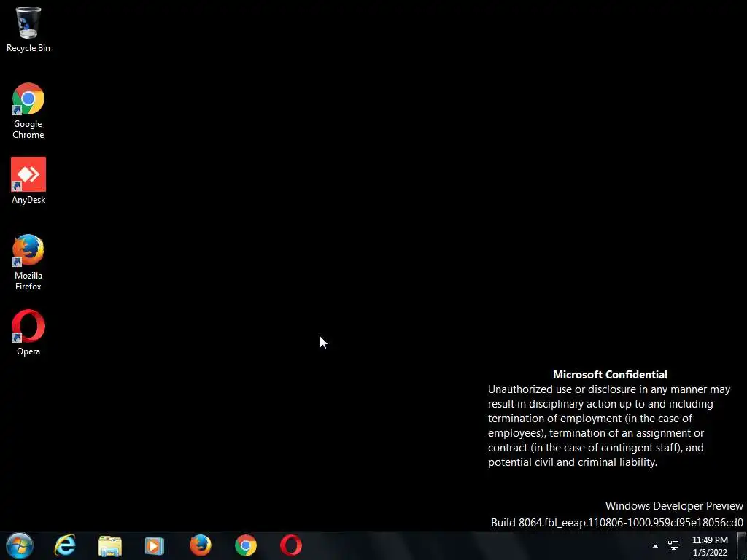Launch Chrome from the taskbar

pyautogui.click(x=246, y=545)
